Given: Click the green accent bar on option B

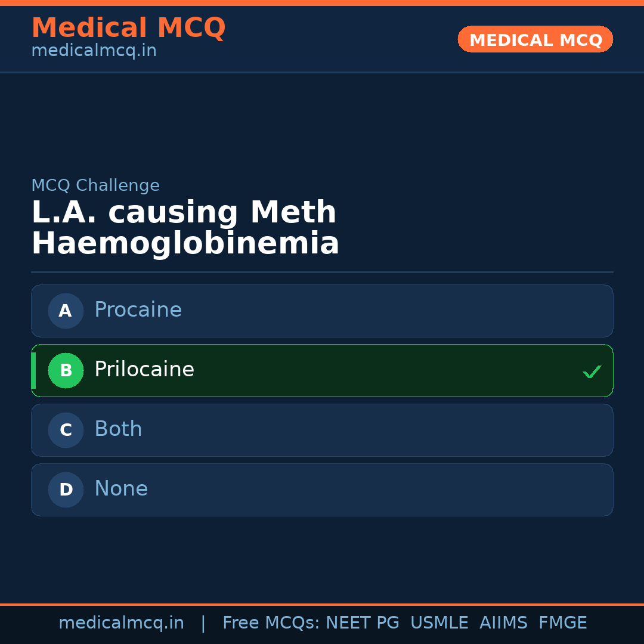Looking at the screenshot, I should point(33,370).
